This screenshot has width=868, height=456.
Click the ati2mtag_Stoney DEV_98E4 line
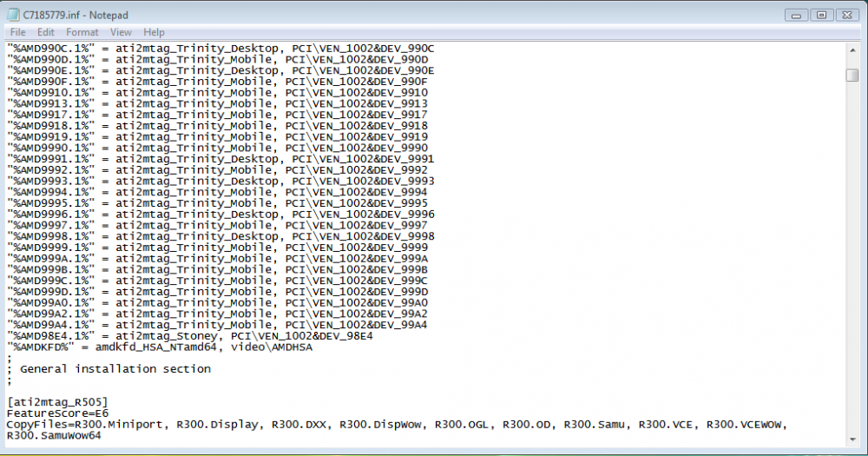tap(190, 335)
